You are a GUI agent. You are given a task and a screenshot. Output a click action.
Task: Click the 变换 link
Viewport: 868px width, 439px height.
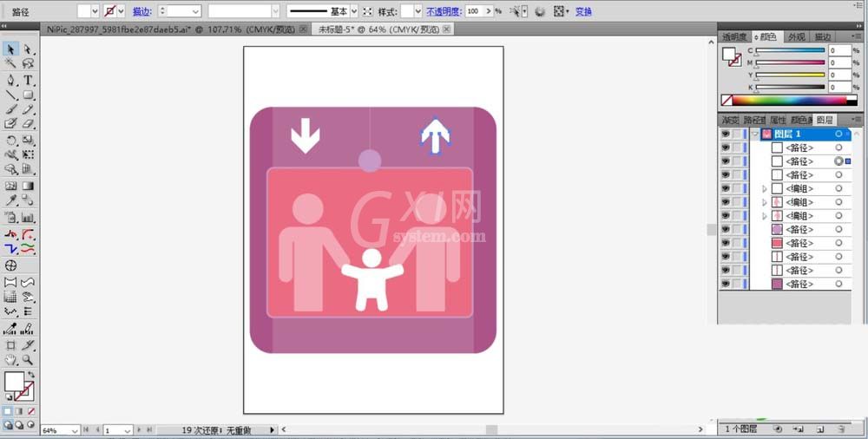click(583, 11)
